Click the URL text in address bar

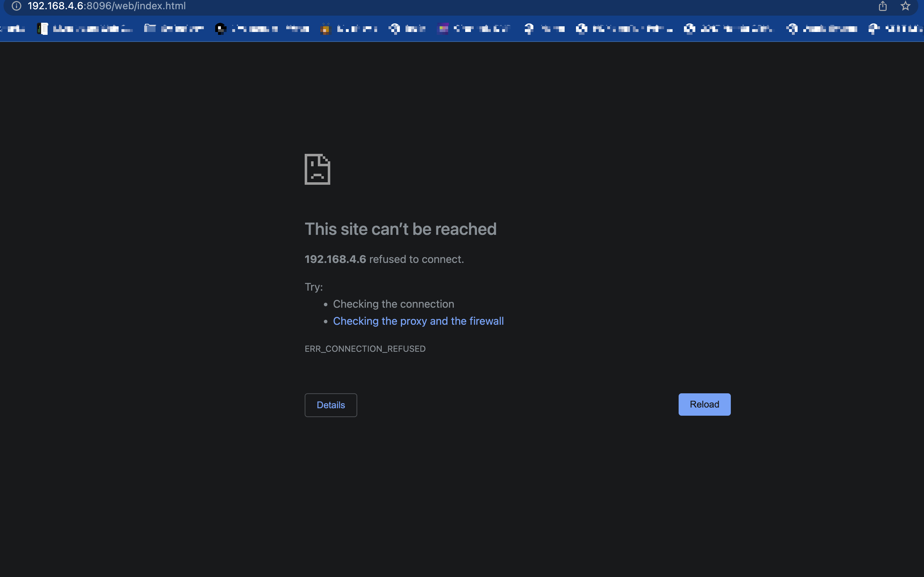107,6
